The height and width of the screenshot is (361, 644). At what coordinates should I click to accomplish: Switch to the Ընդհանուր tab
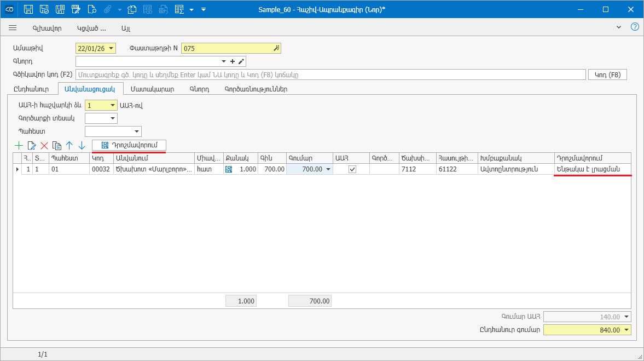point(31,89)
